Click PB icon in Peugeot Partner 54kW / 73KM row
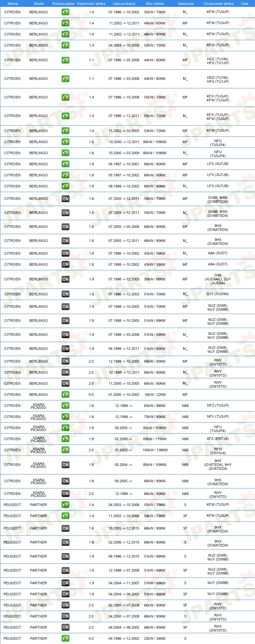 (66, 516)
